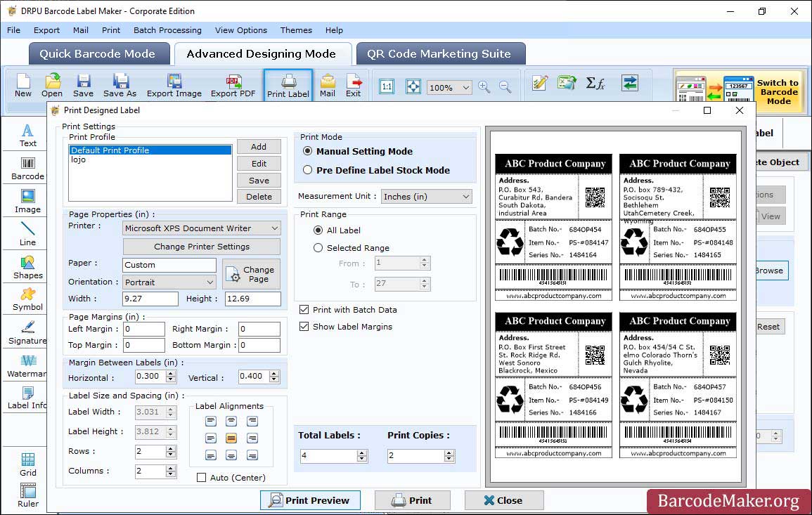Set zoom to actual size 1:1
Viewport: 812px width, 515px height.
click(387, 86)
